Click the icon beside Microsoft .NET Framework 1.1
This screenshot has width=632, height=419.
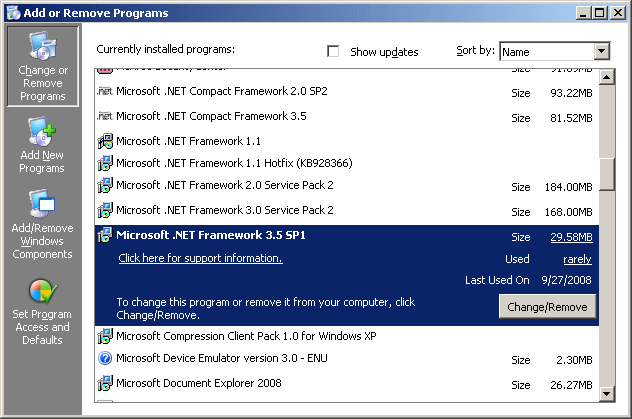105,141
